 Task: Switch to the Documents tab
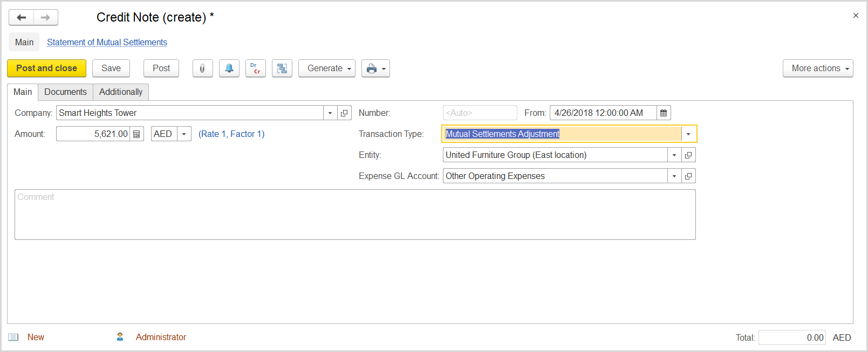coord(65,92)
